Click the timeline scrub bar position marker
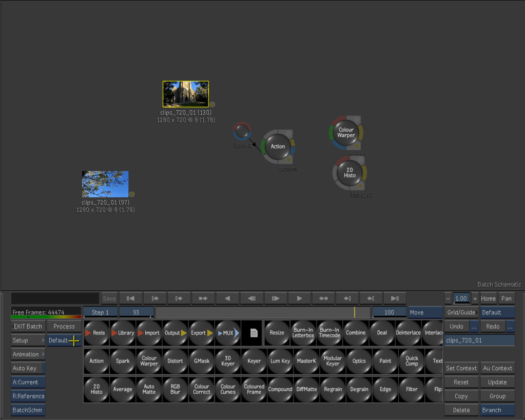The height and width of the screenshot is (420, 525). click(354, 312)
